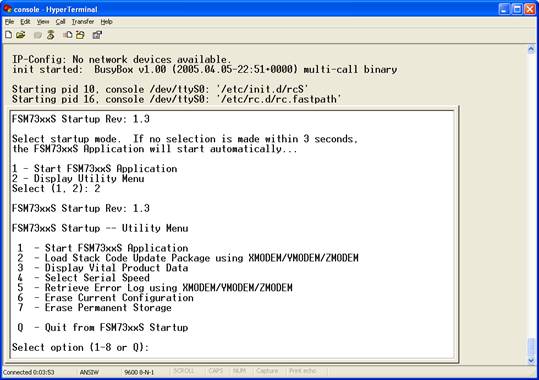Click the Send file toolbar icon
This screenshot has width=539, height=380.
(68, 35)
